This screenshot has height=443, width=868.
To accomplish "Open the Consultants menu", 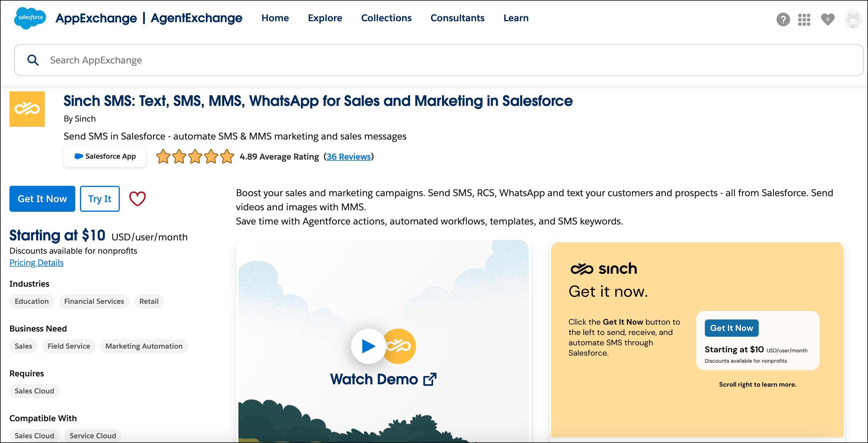I will click(457, 18).
